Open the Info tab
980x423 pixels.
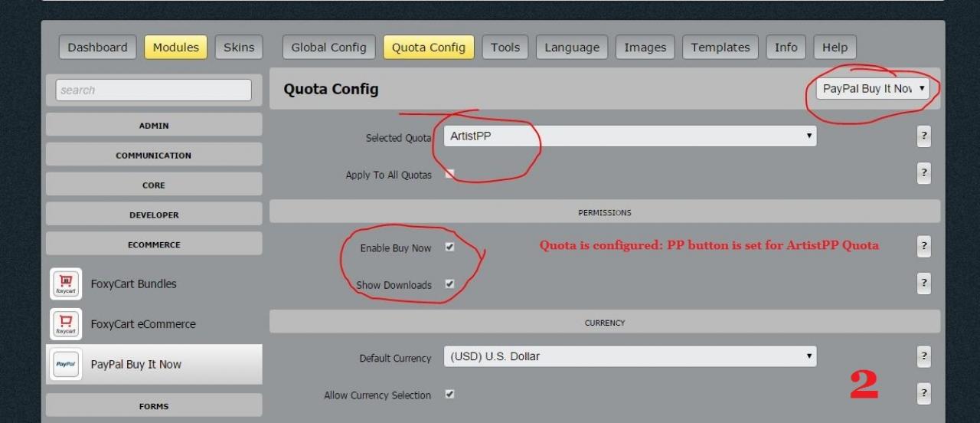[x=786, y=48]
